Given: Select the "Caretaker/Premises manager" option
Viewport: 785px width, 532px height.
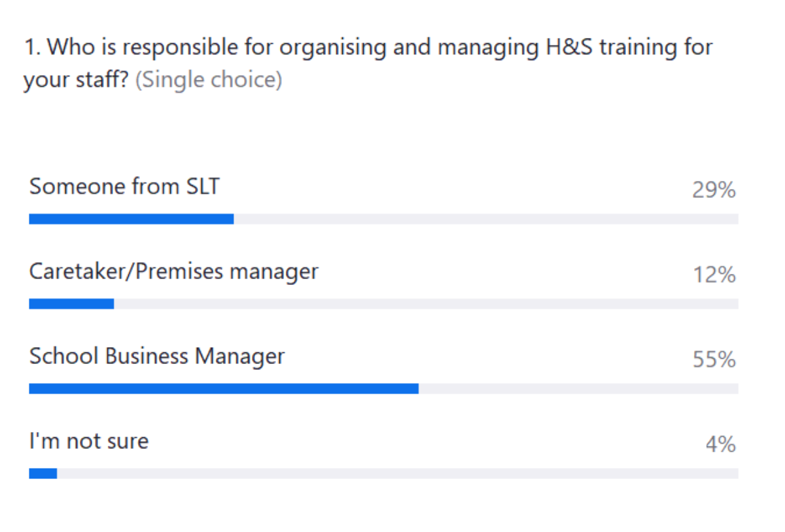Looking at the screenshot, I should [173, 271].
